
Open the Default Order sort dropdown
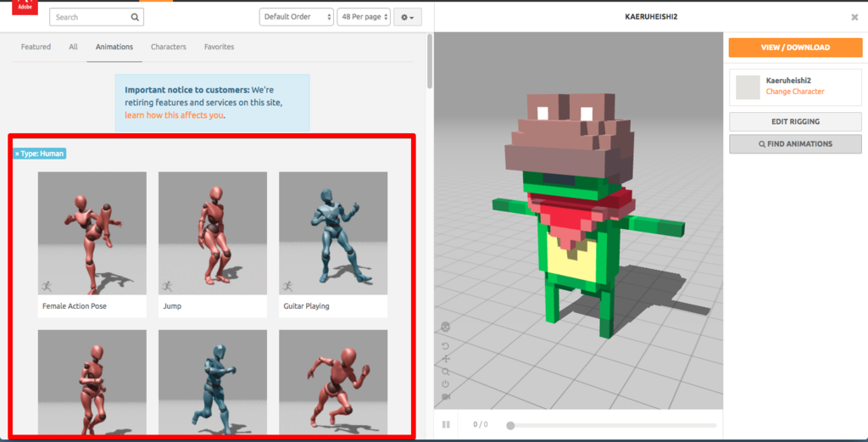point(296,17)
